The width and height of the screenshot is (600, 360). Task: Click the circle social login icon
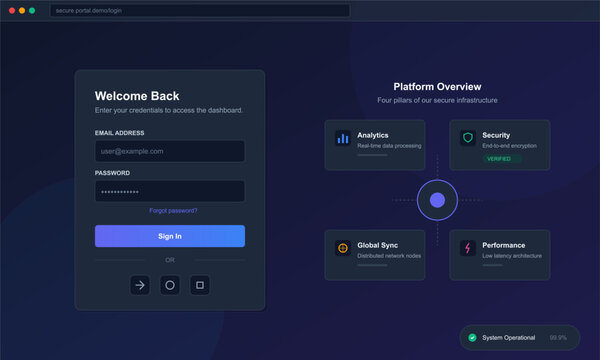[x=170, y=285]
